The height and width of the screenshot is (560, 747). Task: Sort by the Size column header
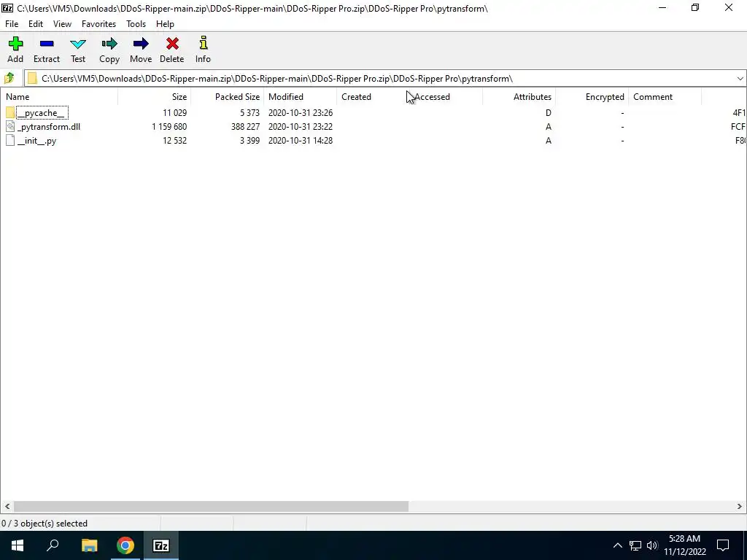[x=154, y=97]
